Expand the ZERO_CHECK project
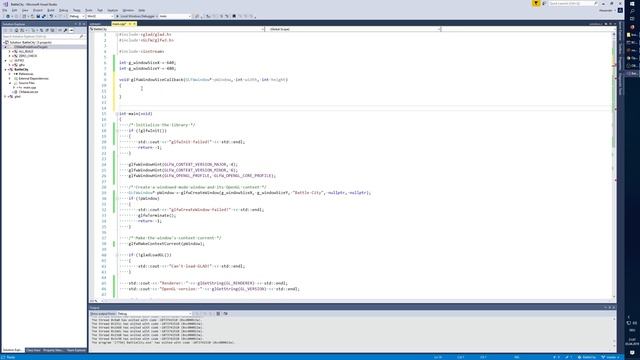This screenshot has width=640, height=360. pos(10,56)
